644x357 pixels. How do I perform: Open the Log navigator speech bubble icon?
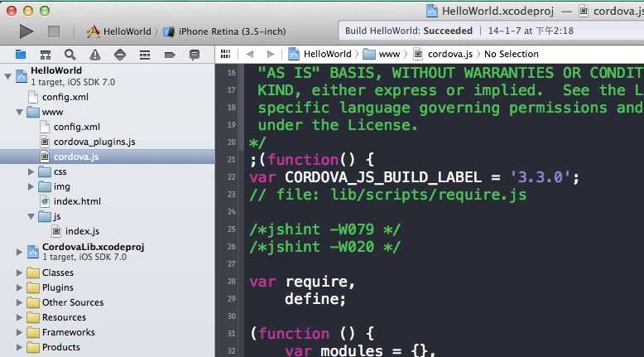coord(195,55)
